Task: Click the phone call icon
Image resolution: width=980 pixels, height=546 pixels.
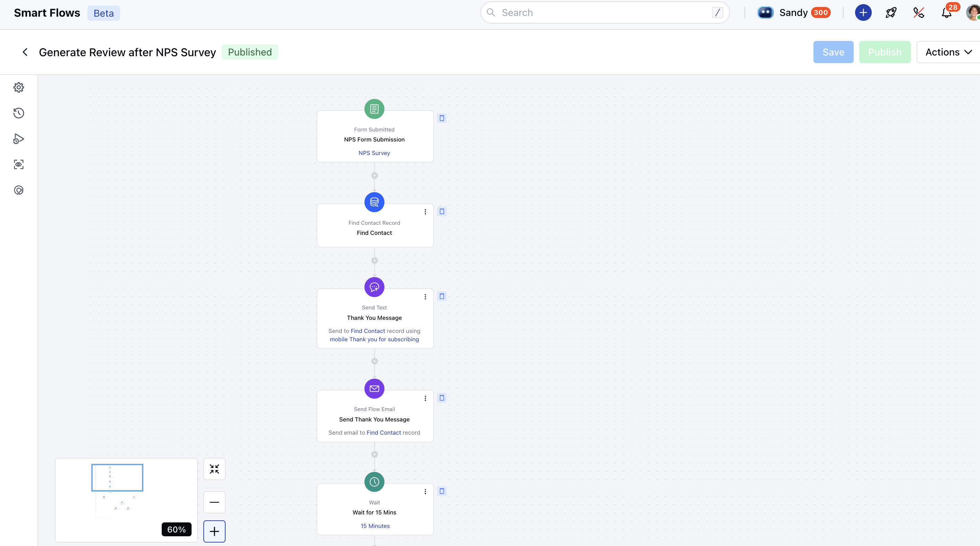Action: pos(919,12)
